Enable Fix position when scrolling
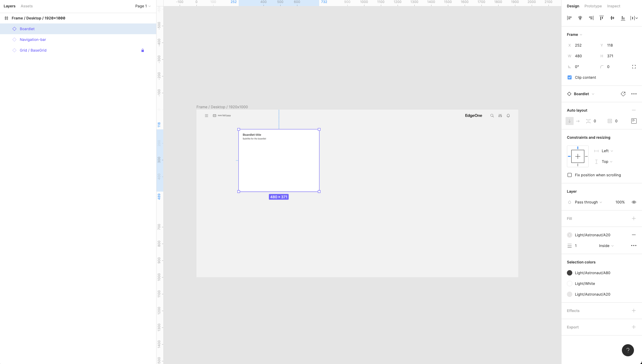The height and width of the screenshot is (364, 642). (570, 175)
